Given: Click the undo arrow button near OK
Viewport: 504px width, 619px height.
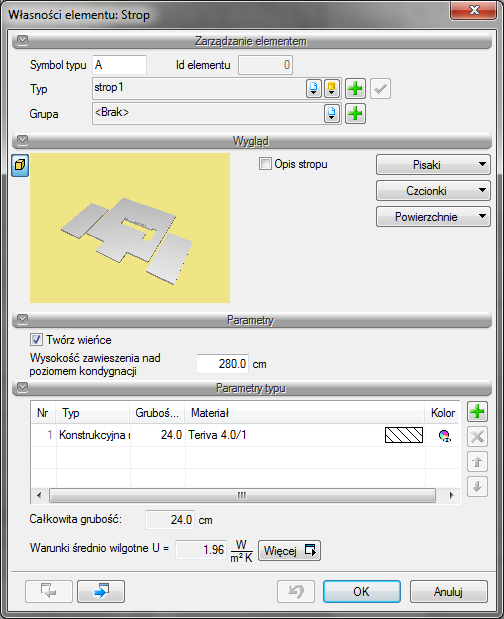Looking at the screenshot, I should 296,591.
